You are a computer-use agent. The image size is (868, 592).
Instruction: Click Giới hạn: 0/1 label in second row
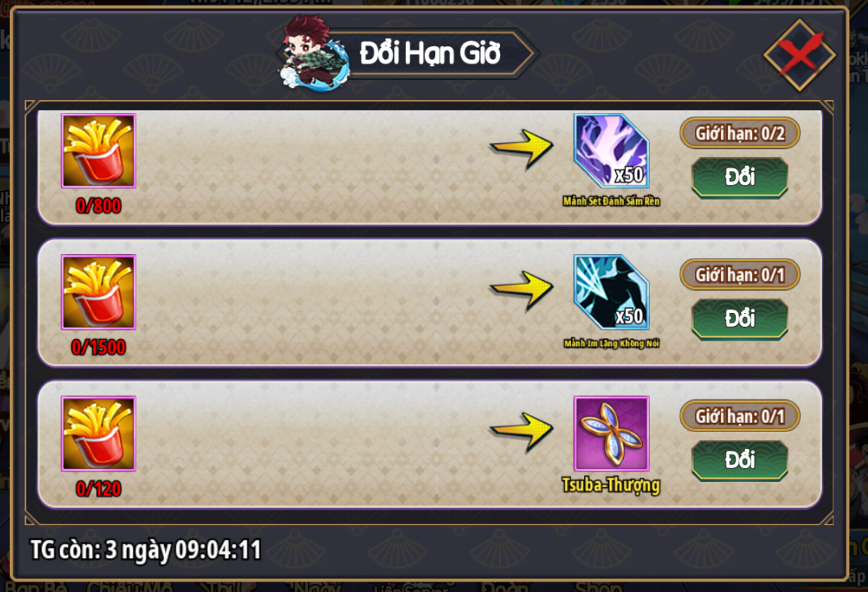(x=739, y=274)
